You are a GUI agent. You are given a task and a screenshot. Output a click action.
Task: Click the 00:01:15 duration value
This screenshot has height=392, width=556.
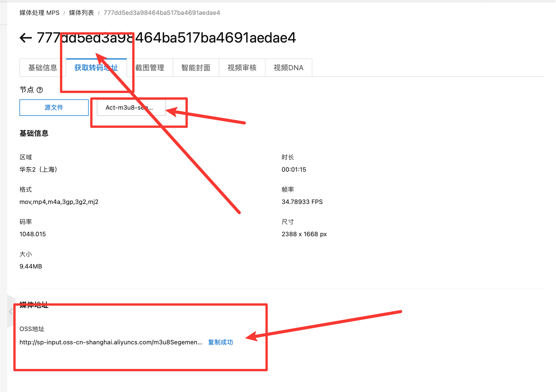[294, 170]
